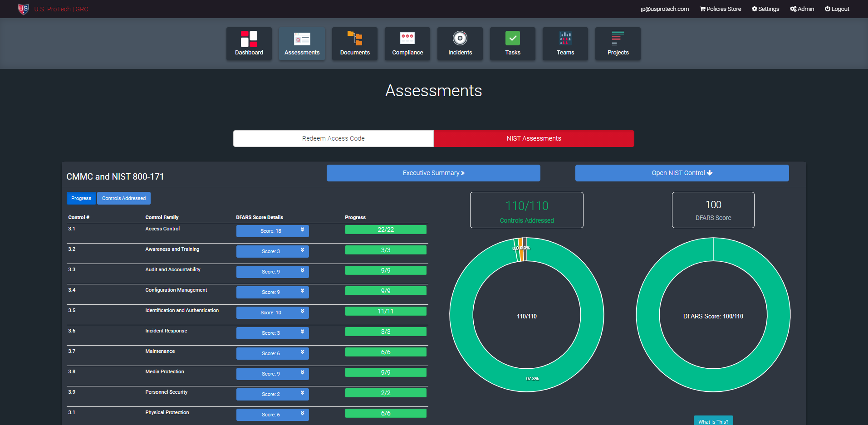Switch to the Progress tab
Screen dimensions: 868x425
coord(81,198)
